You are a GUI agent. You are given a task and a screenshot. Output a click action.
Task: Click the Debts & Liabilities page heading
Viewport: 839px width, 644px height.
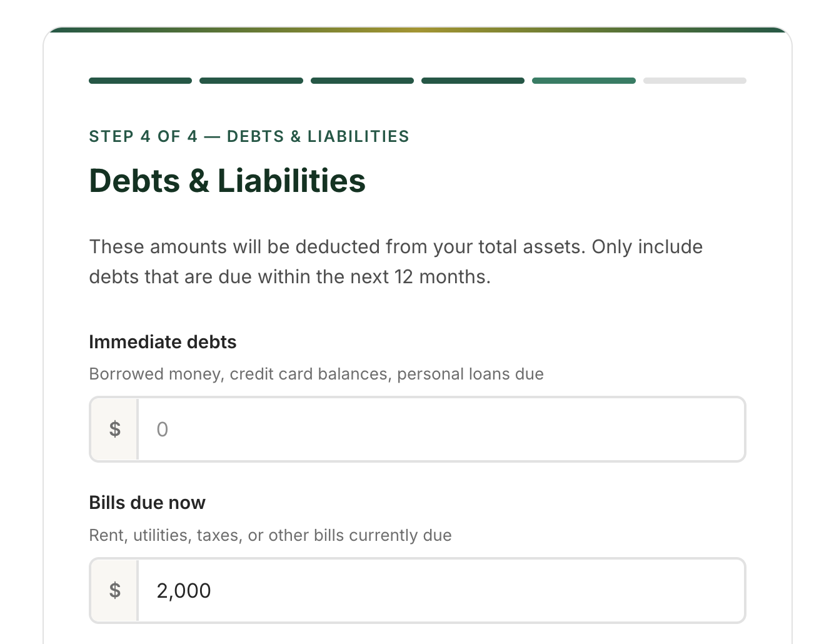pyautogui.click(x=228, y=181)
